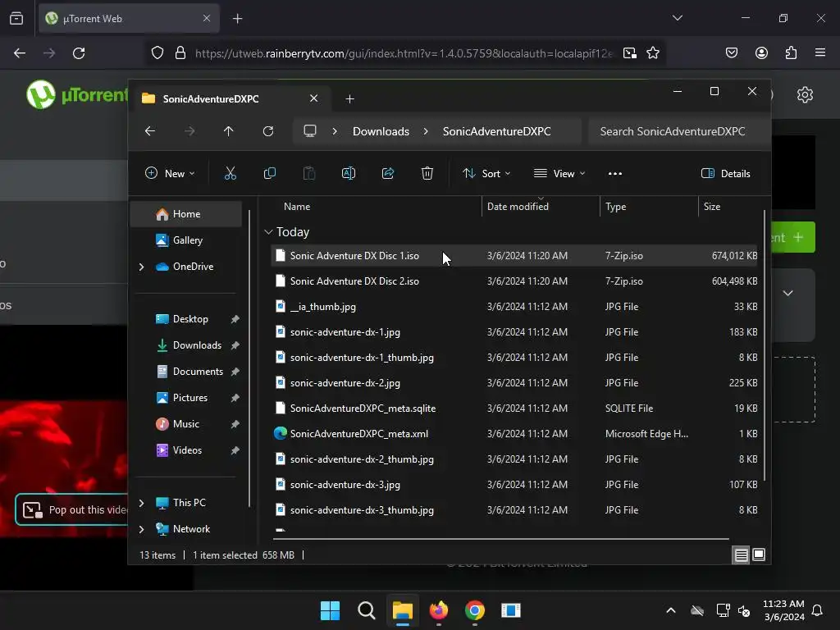The width and height of the screenshot is (840, 630).
Task: Open Home in the navigation pane
Action: click(186, 214)
